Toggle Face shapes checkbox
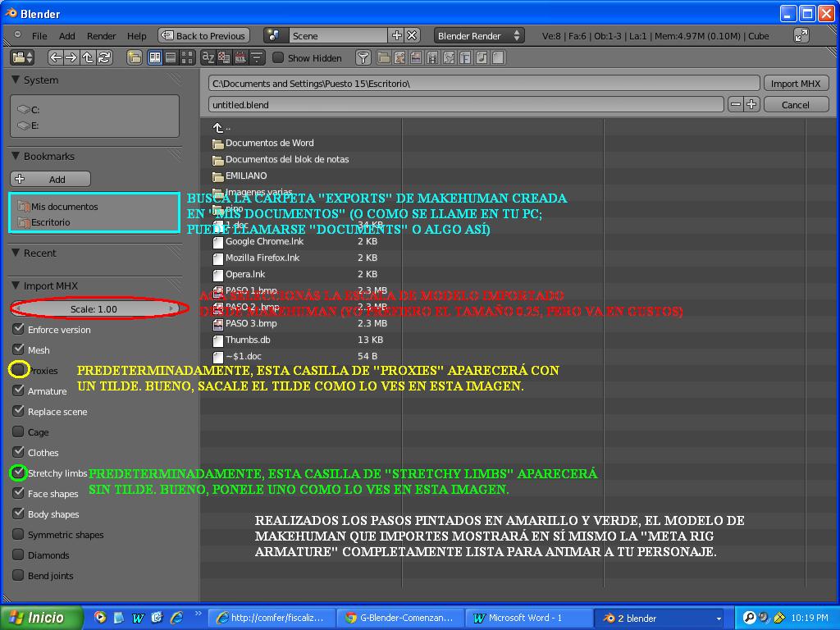Screen dimensions: 840x630 (18, 493)
